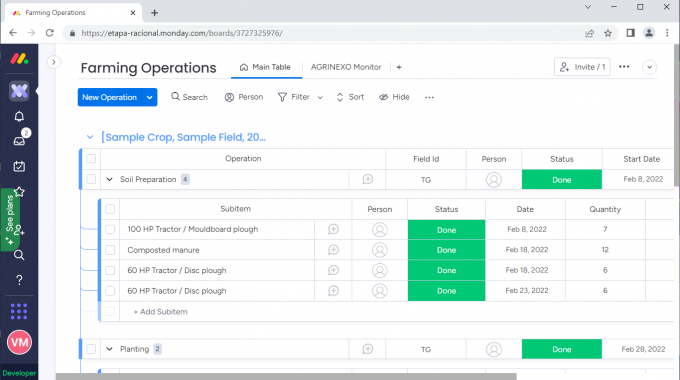The width and height of the screenshot is (680, 380).
Task: Start conversation on Soil Preparation row
Action: click(x=367, y=179)
